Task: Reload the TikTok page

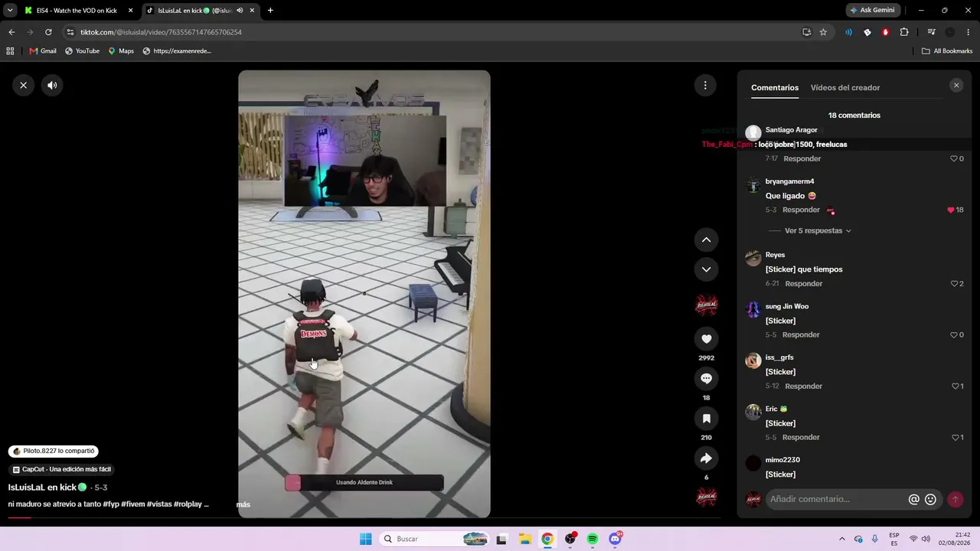Action: coord(48,32)
